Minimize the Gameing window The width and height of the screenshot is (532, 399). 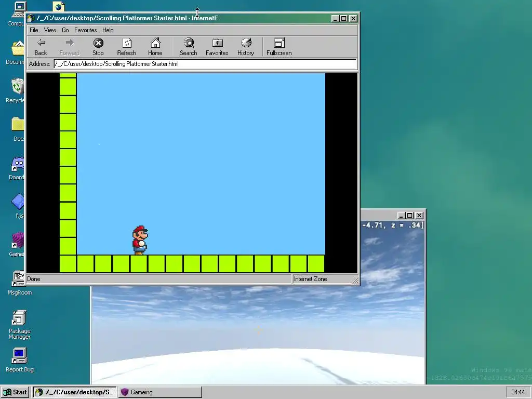401,216
